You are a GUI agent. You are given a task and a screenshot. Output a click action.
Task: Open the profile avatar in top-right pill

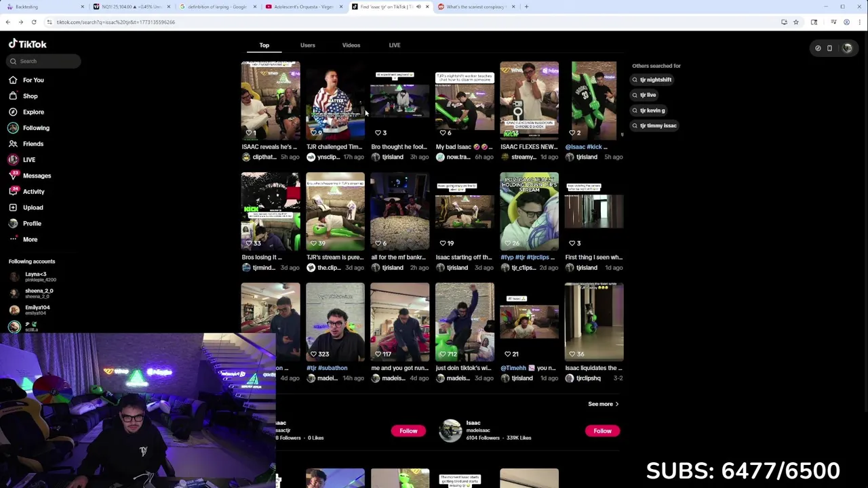[x=847, y=48]
